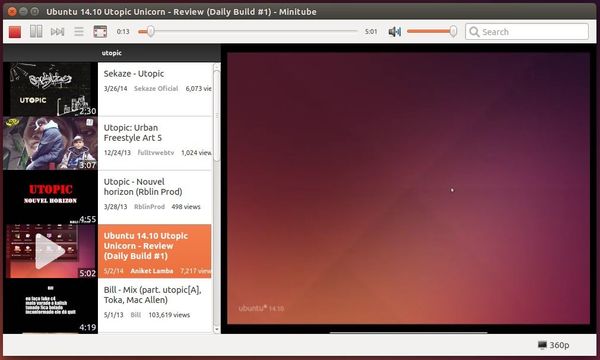Click the scrollbar down arrow in list
This screenshot has width=600, height=360.
(x=217, y=329)
